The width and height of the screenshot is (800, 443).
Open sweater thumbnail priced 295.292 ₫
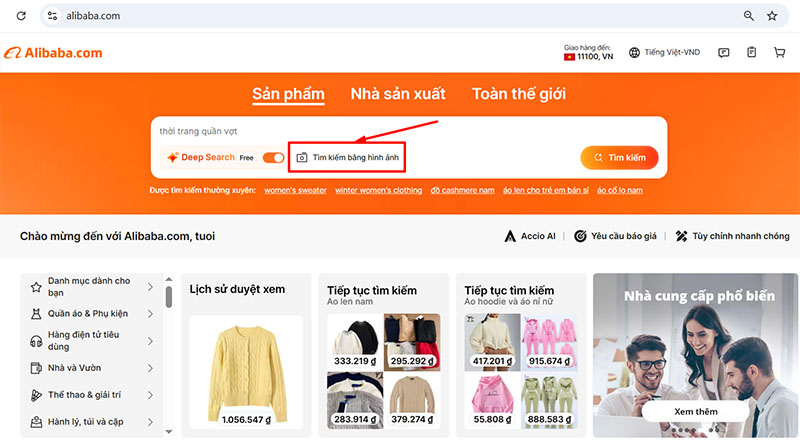click(412, 341)
